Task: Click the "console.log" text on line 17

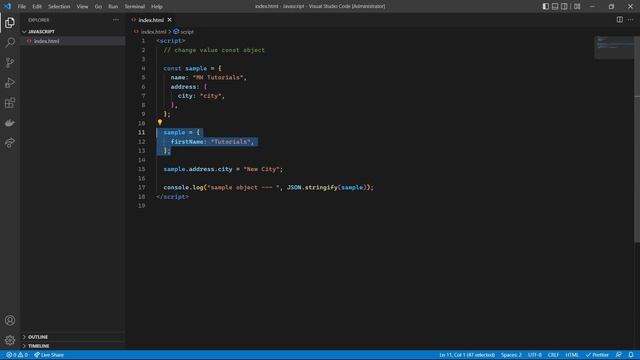Action: pos(183,187)
